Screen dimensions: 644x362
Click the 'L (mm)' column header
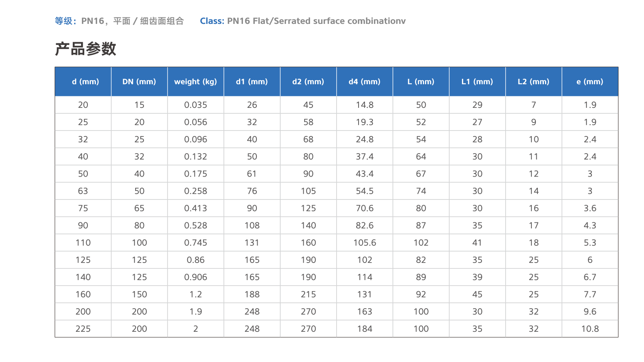[x=421, y=82]
